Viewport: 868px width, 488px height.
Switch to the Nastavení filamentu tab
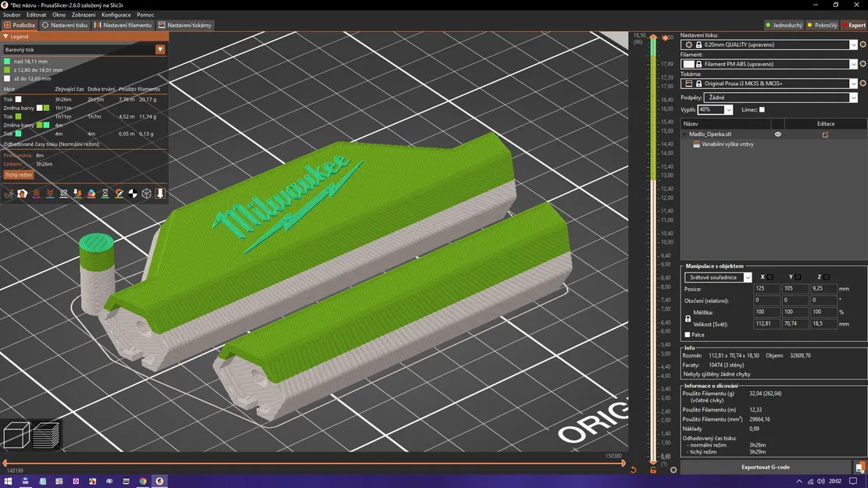(x=123, y=25)
